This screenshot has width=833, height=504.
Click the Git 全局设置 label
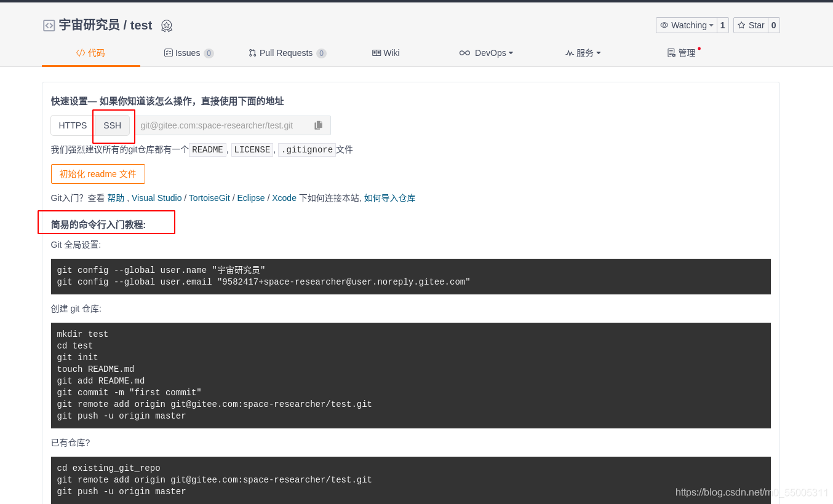76,245
